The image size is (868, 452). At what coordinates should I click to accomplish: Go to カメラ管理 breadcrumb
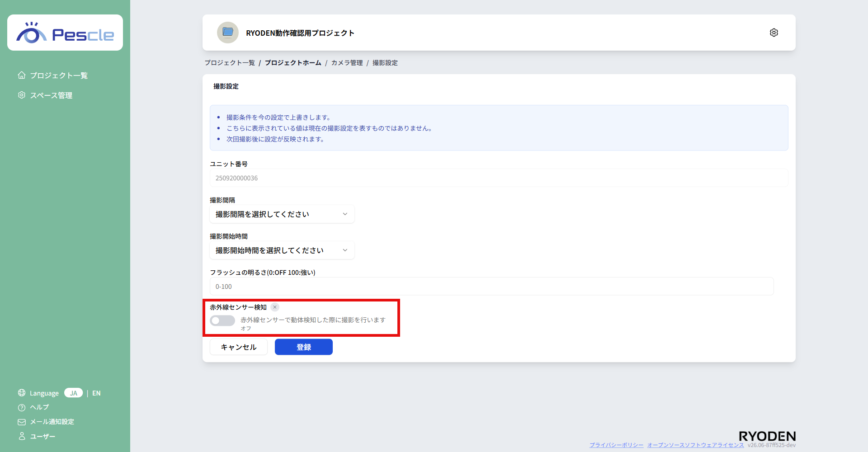(x=347, y=63)
